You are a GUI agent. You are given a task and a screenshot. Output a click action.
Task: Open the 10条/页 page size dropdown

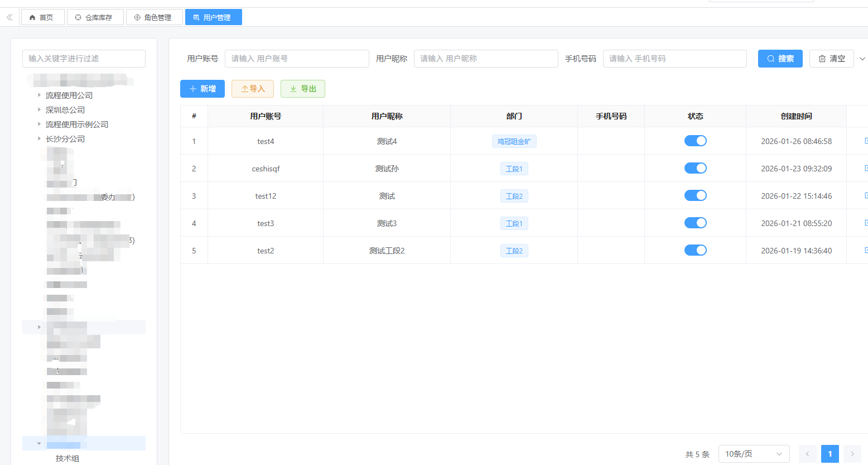753,454
